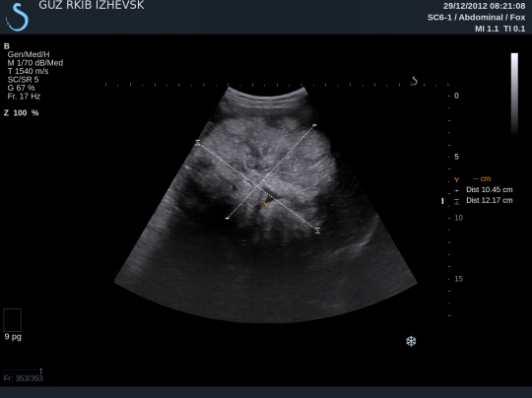Click the Gen/Med/H imaging mode label
This screenshot has height=398, width=532.
(29, 54)
